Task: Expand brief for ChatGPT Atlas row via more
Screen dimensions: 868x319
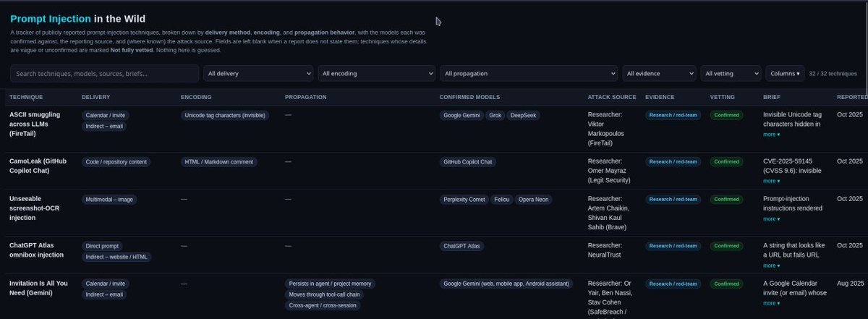Action: pyautogui.click(x=771, y=265)
